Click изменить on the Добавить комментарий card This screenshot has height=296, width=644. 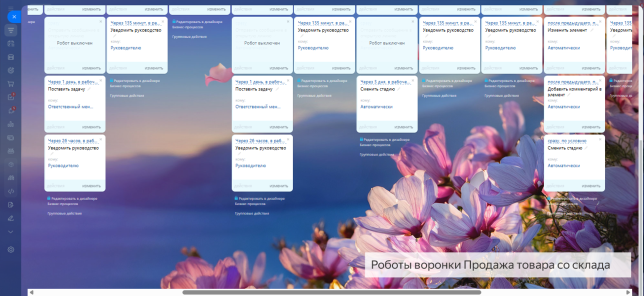click(x=591, y=127)
